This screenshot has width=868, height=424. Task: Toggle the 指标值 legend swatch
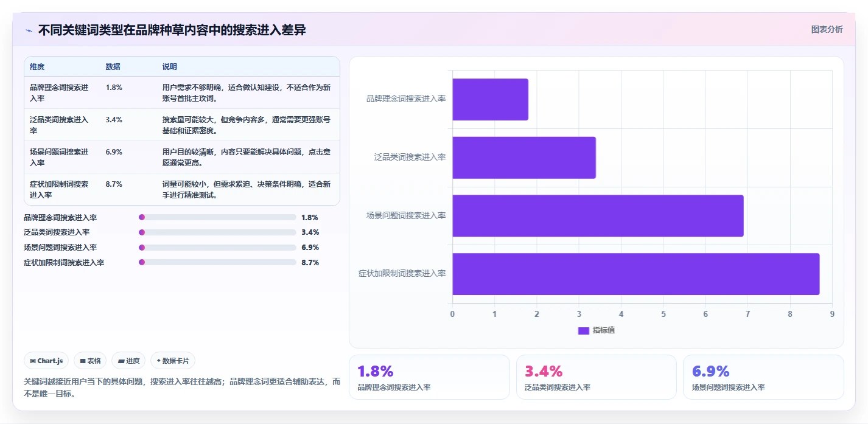(583, 330)
